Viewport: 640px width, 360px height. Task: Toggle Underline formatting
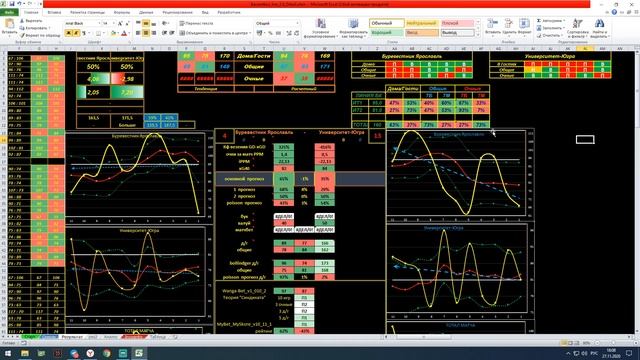[x=84, y=33]
